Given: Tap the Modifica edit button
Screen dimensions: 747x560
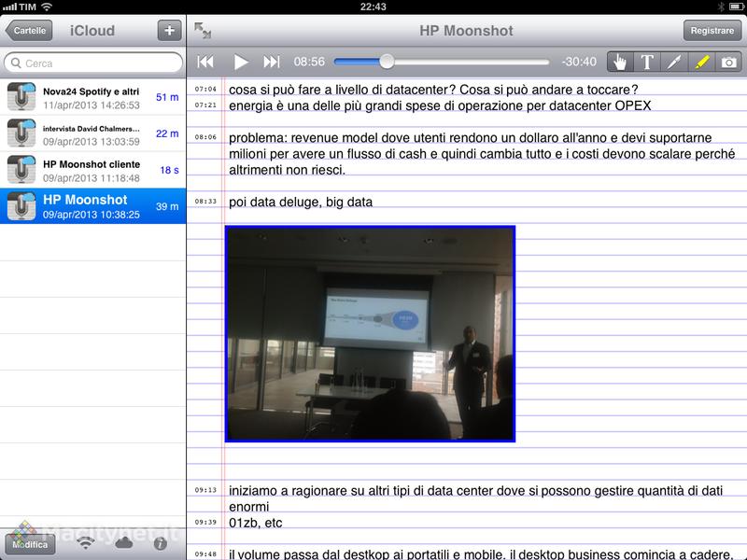Looking at the screenshot, I should pyautogui.click(x=30, y=544).
